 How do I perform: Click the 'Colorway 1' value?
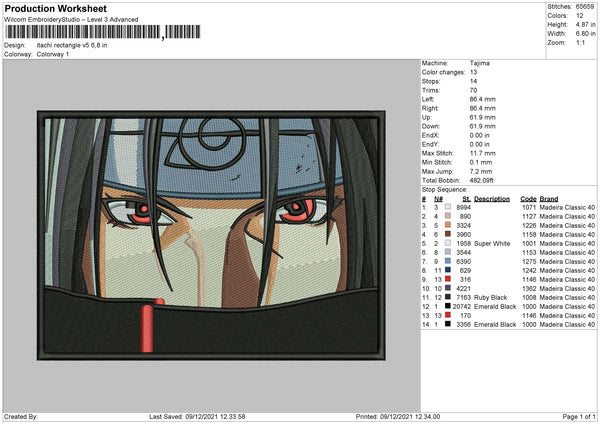53,54
